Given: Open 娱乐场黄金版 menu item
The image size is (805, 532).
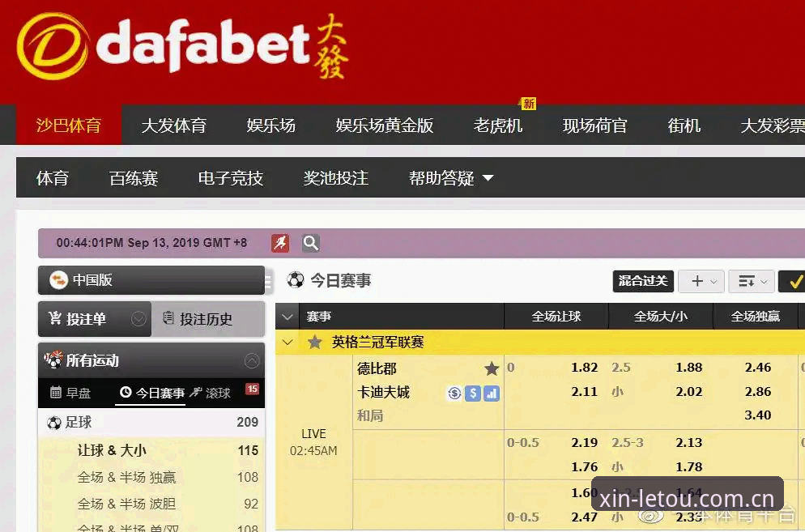Looking at the screenshot, I should pos(385,126).
